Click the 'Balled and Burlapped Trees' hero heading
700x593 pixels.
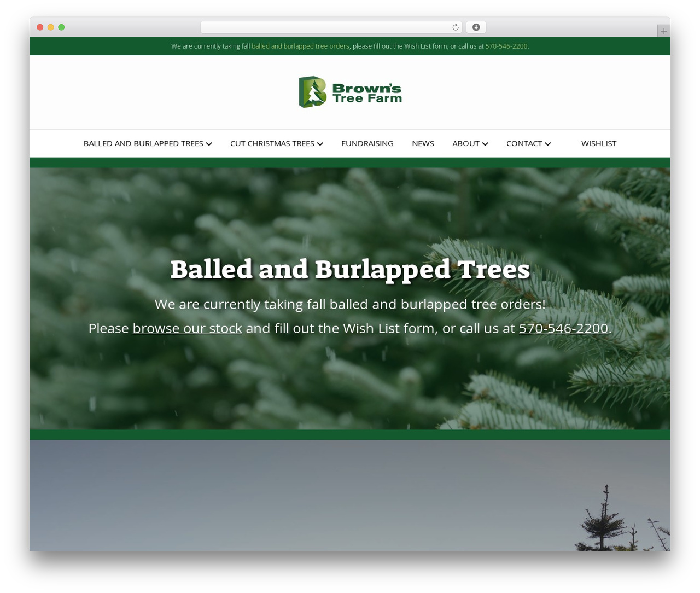tap(350, 269)
